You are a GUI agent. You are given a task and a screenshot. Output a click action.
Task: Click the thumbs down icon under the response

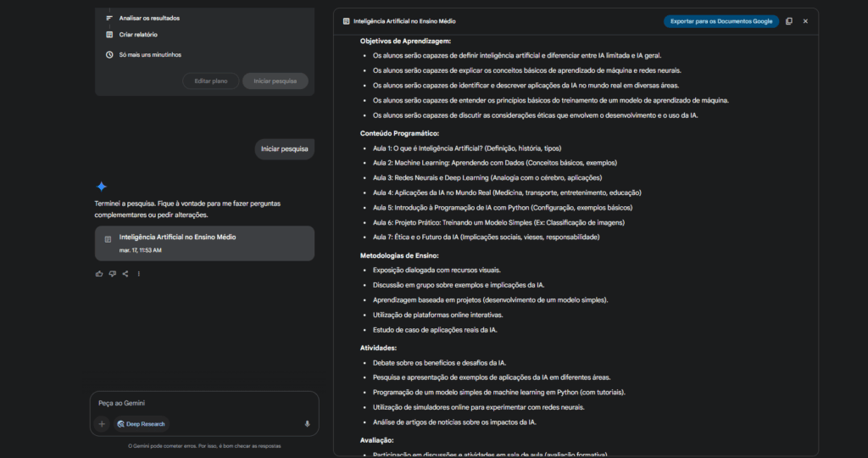click(x=112, y=273)
